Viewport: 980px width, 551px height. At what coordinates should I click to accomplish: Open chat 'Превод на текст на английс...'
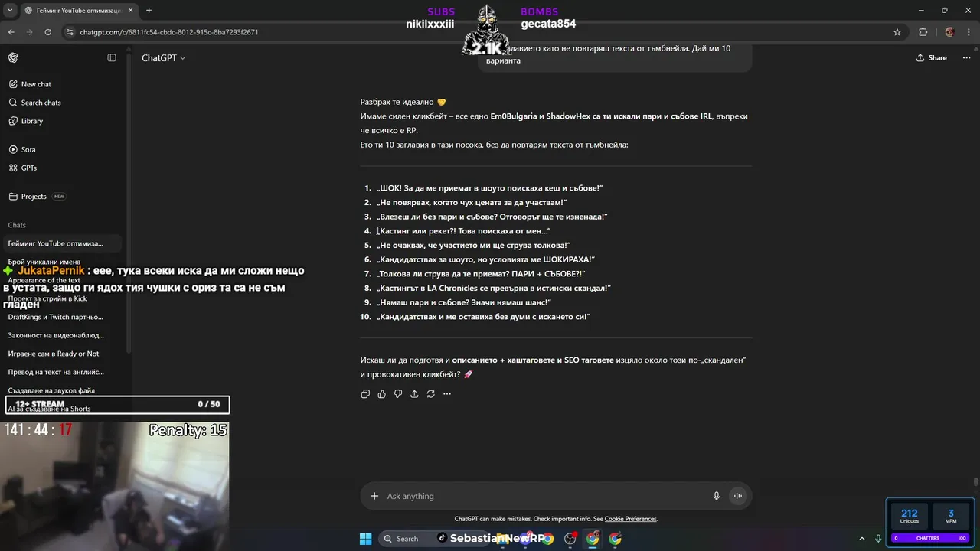click(x=56, y=372)
